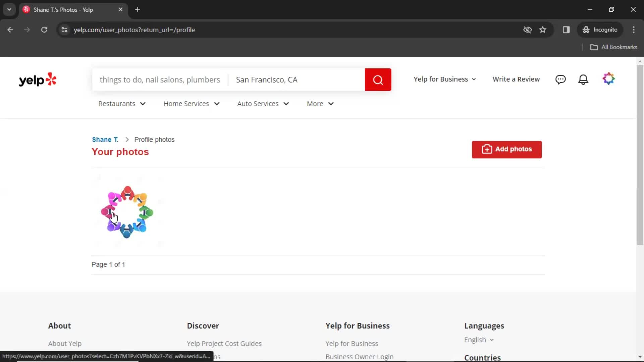Click the 'Languages' footer heading

tap(484, 326)
